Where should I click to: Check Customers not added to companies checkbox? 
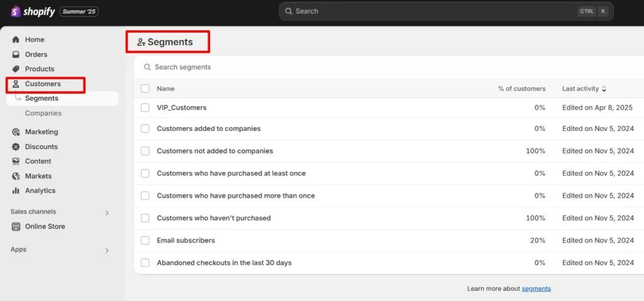[145, 151]
